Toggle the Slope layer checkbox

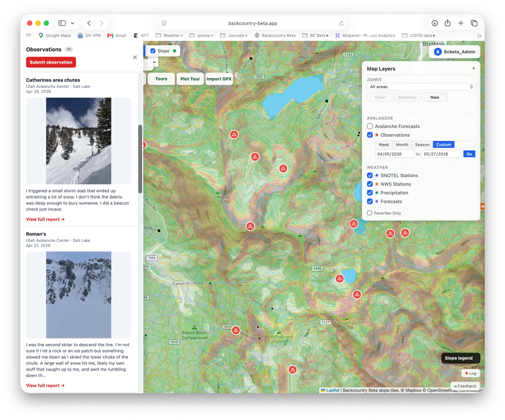pyautogui.click(x=153, y=51)
